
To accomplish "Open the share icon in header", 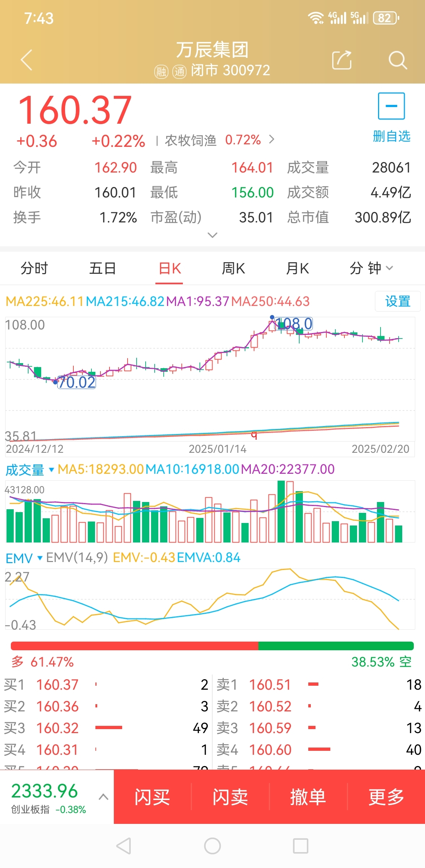I will point(342,60).
